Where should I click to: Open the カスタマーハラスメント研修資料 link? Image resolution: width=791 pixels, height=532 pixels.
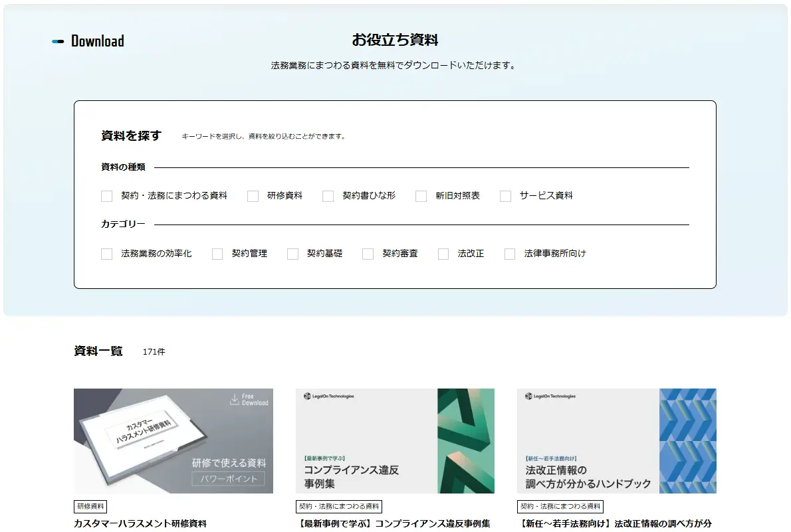[141, 524]
